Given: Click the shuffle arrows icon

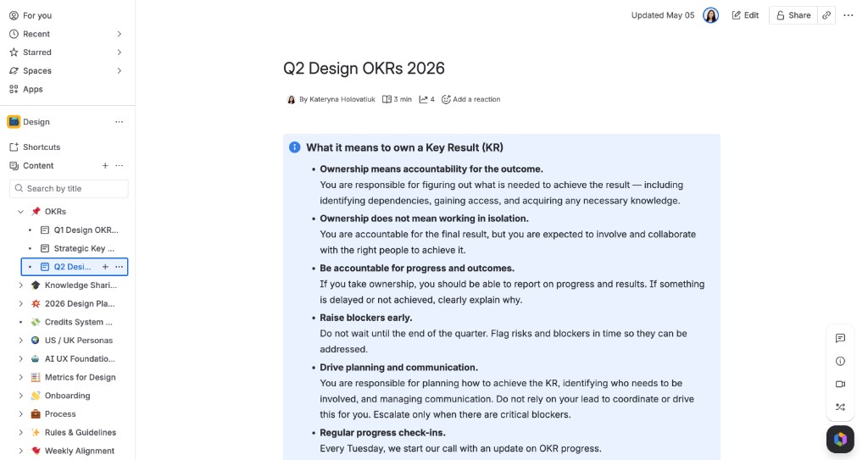Looking at the screenshot, I should click(x=840, y=407).
